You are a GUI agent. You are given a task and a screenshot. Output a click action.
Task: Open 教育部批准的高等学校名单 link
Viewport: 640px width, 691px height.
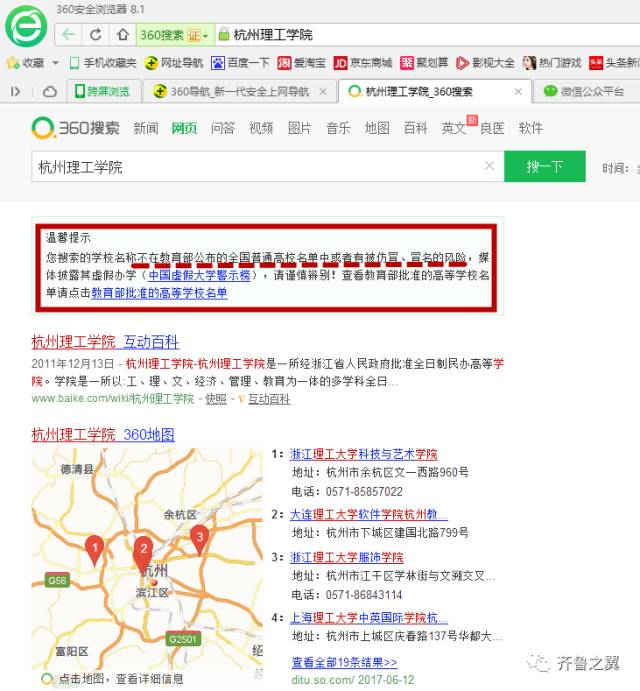coord(159,293)
